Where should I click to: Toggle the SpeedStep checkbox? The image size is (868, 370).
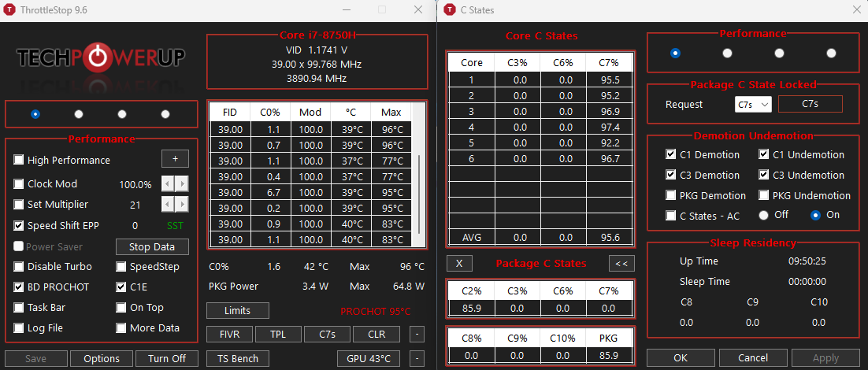click(121, 267)
